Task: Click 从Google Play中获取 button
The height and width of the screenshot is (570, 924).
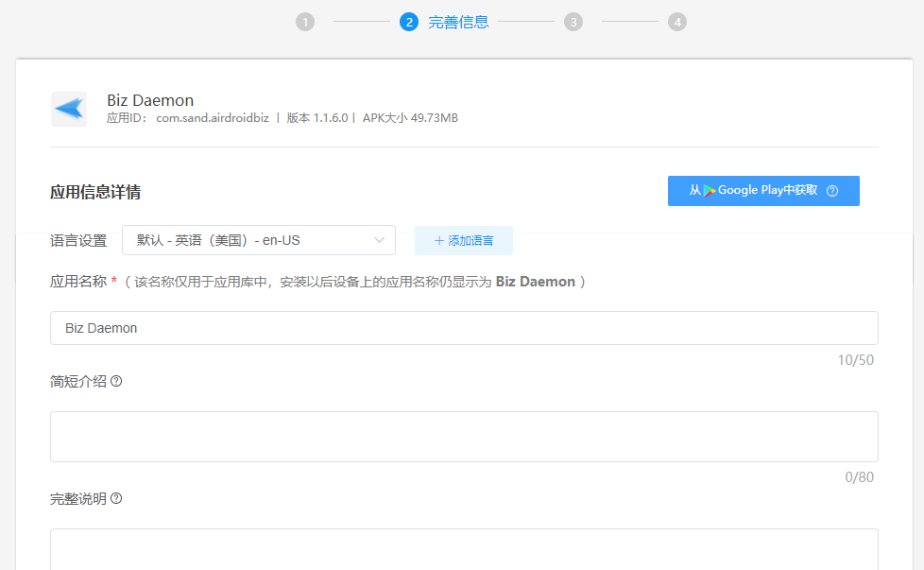Action: click(763, 191)
